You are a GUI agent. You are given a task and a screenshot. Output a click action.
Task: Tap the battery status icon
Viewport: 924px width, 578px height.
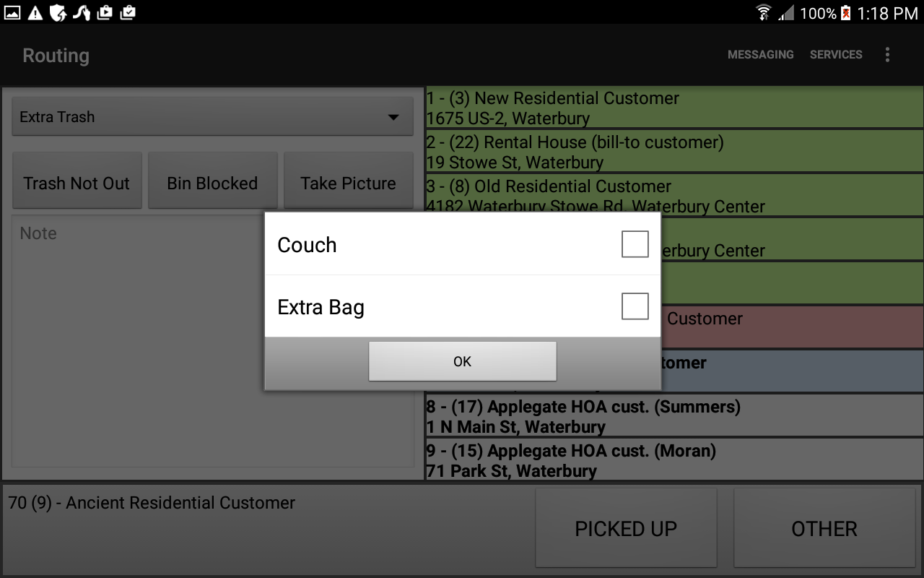[845, 13]
